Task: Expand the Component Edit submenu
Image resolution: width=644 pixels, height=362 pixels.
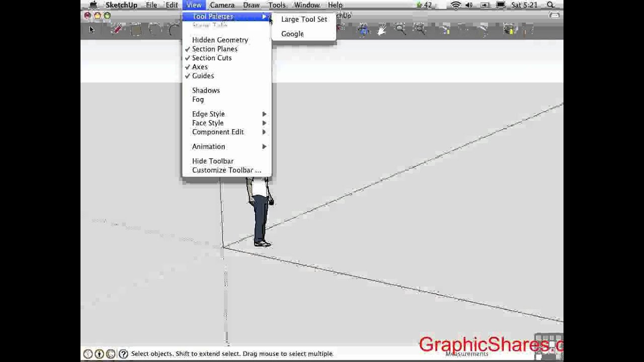Action: coord(226,132)
